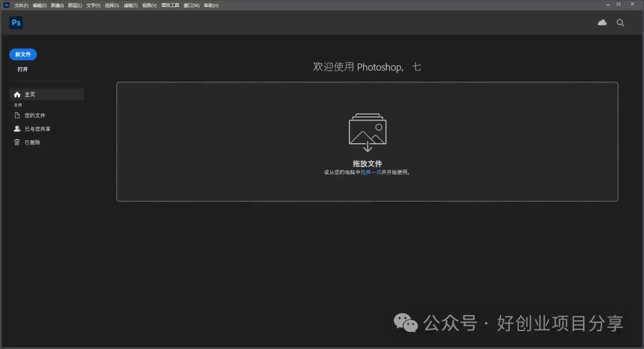Image resolution: width=644 pixels, height=349 pixels.
Task: Click the image drop icon above 拖放文件
Action: (367, 132)
